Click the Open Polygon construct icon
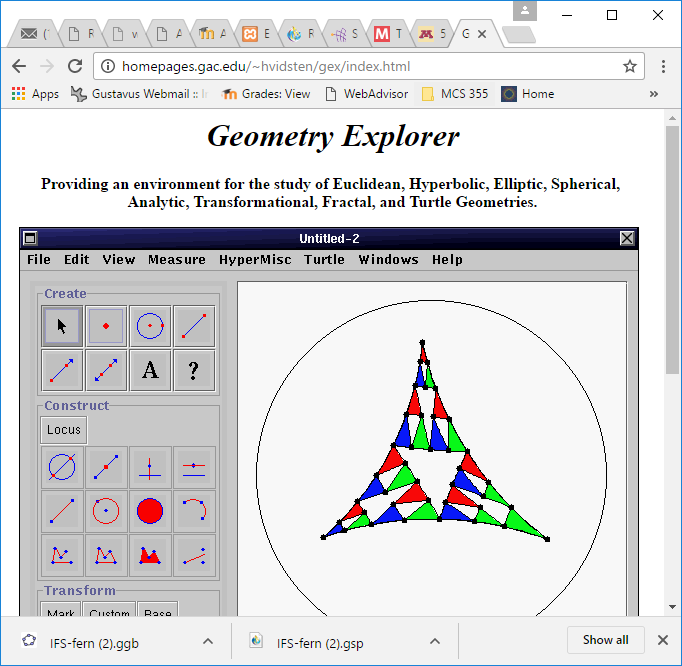 [x=62, y=556]
